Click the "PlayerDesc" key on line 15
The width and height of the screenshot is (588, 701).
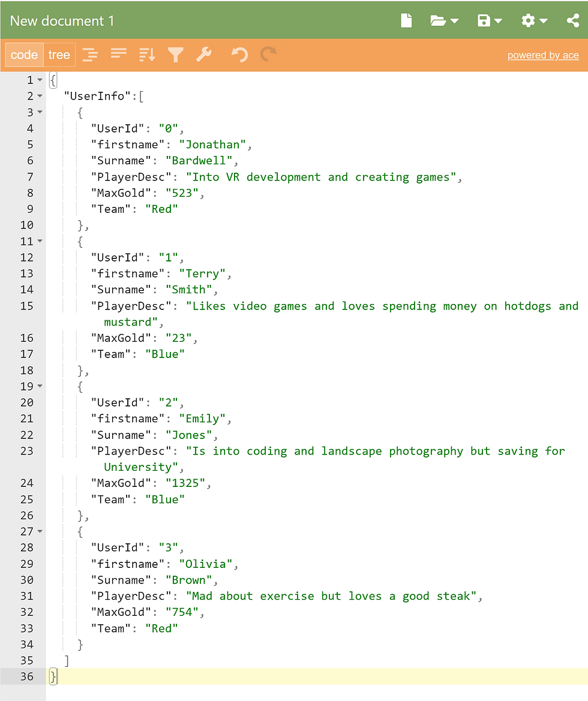coord(131,306)
